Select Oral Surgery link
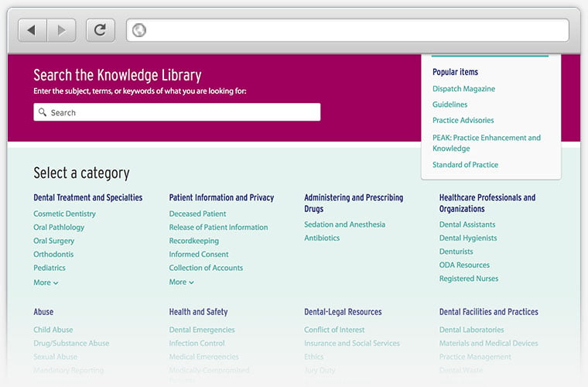The height and width of the screenshot is (387, 588). point(53,241)
